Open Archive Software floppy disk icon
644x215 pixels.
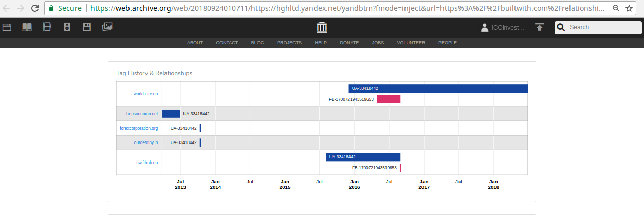click(x=87, y=27)
